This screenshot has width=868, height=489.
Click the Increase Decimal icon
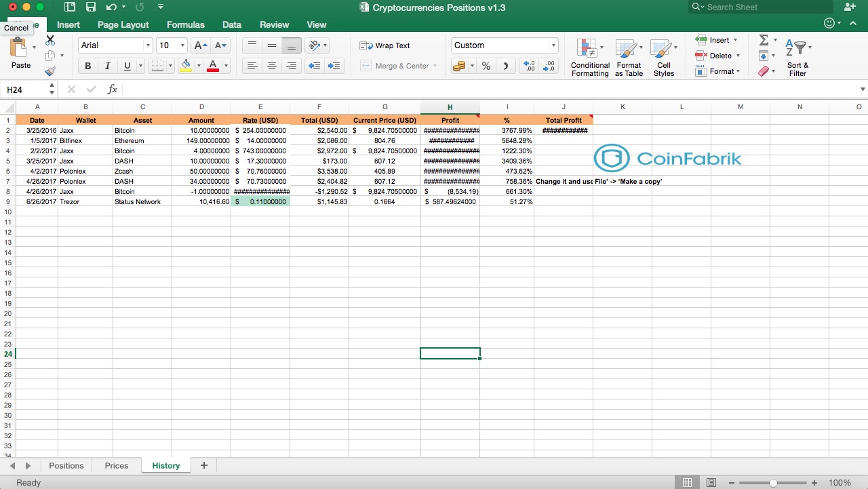[x=528, y=66]
